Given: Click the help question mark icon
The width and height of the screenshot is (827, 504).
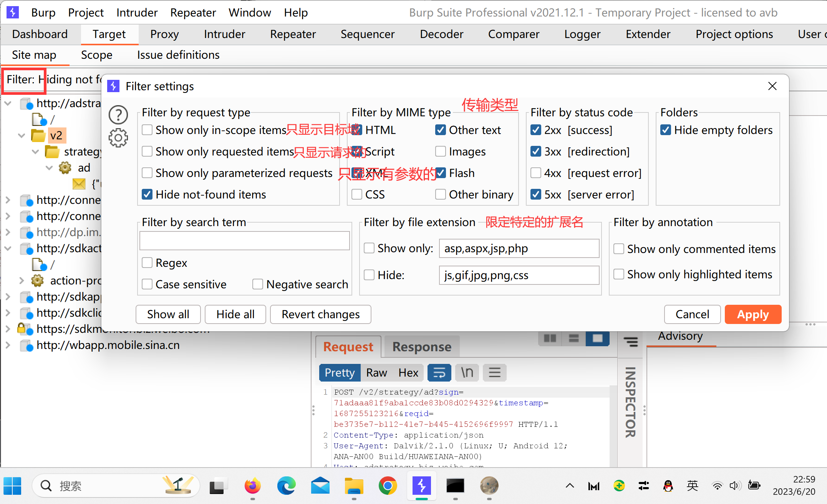Looking at the screenshot, I should 118,114.
